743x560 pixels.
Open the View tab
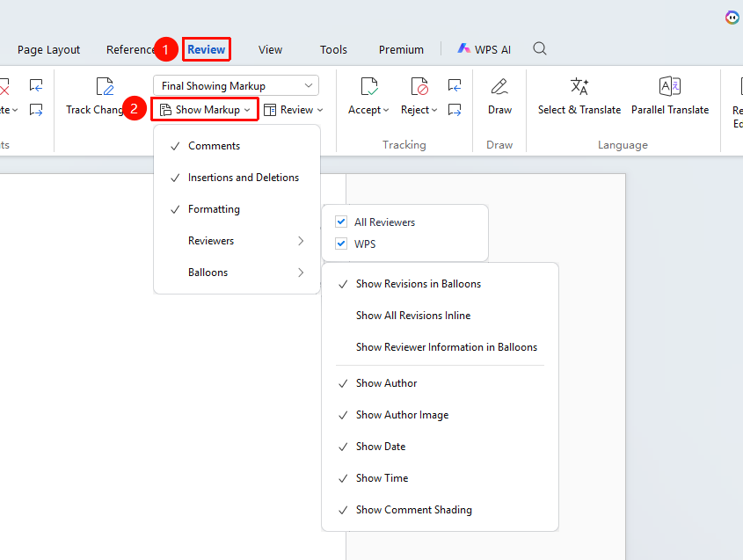click(x=270, y=50)
